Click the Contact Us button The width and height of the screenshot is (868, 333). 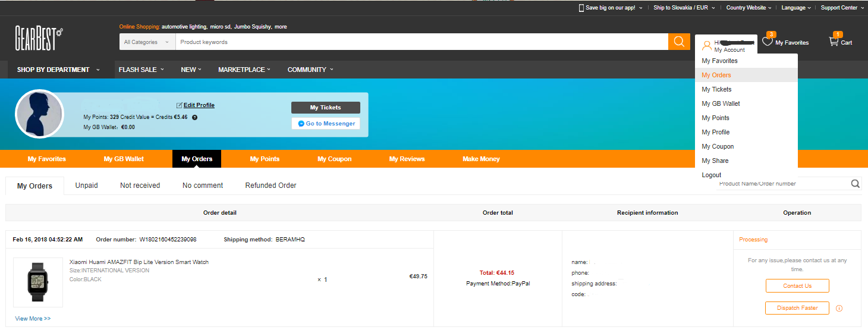797,286
